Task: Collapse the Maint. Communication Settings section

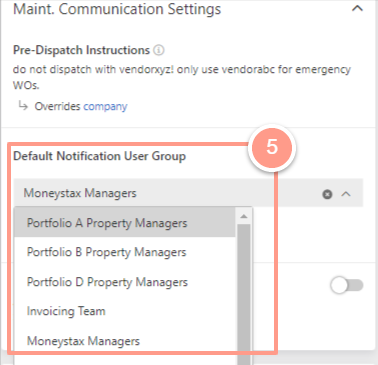Action: tap(357, 9)
